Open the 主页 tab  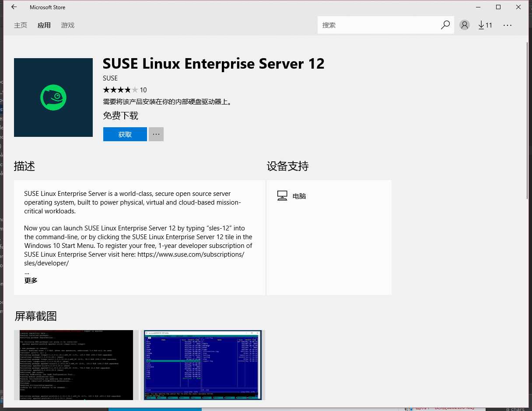click(21, 25)
